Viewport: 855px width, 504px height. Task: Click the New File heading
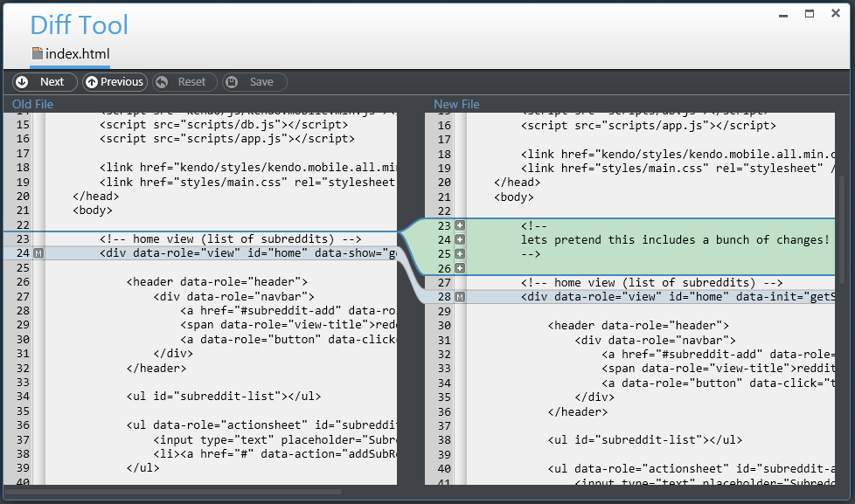pyautogui.click(x=456, y=104)
